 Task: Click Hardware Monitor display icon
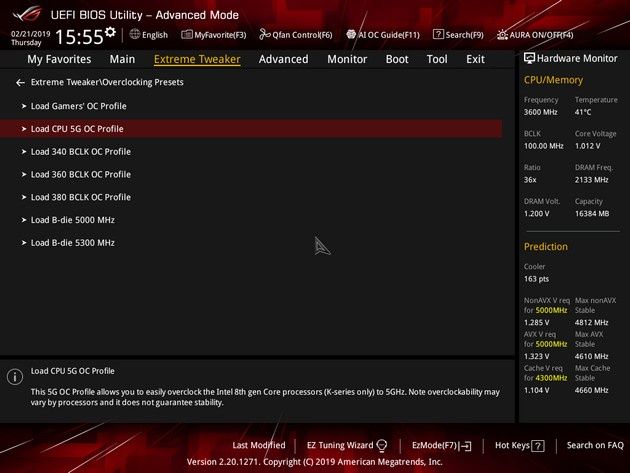pyautogui.click(x=529, y=58)
